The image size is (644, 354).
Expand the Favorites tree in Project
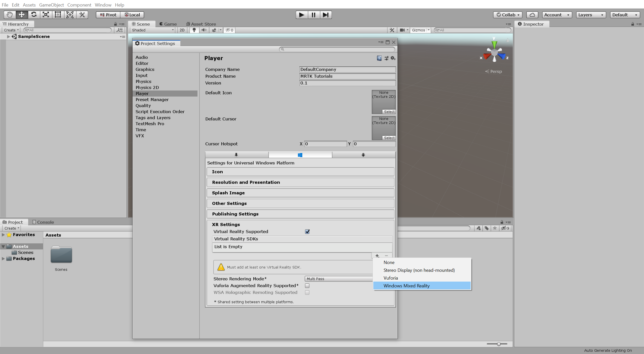pos(3,235)
